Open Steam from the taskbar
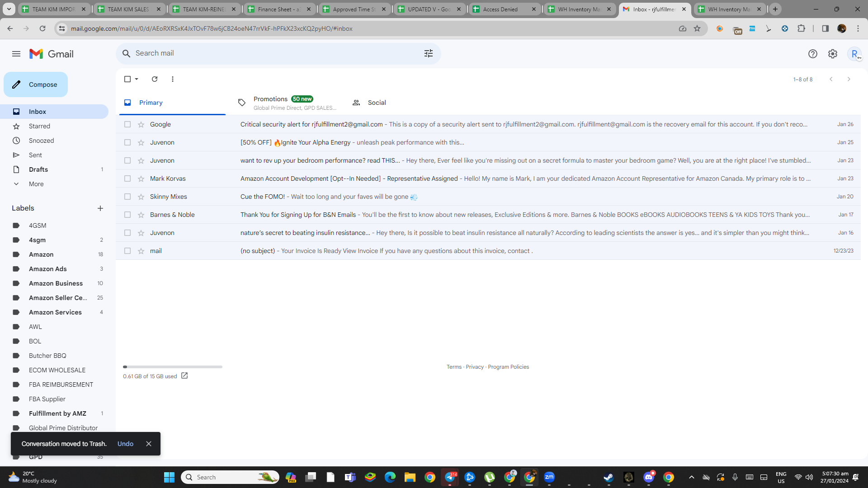This screenshot has width=868, height=488. coord(609,477)
